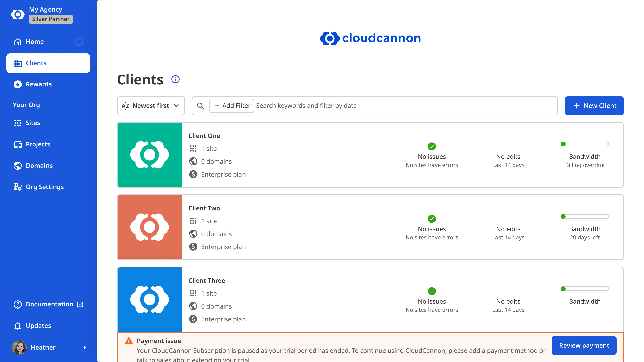Click the Client Two name
The width and height of the screenshot is (644, 362).
point(204,208)
